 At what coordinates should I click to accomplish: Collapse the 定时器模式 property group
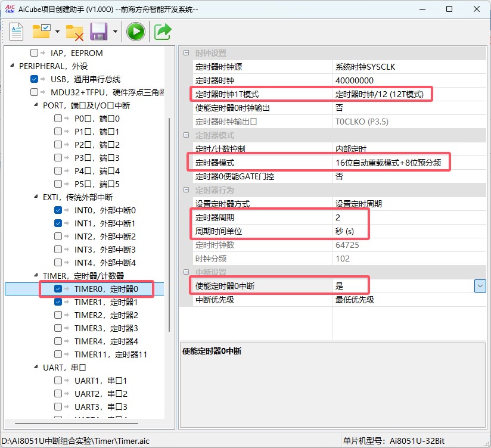coord(187,135)
